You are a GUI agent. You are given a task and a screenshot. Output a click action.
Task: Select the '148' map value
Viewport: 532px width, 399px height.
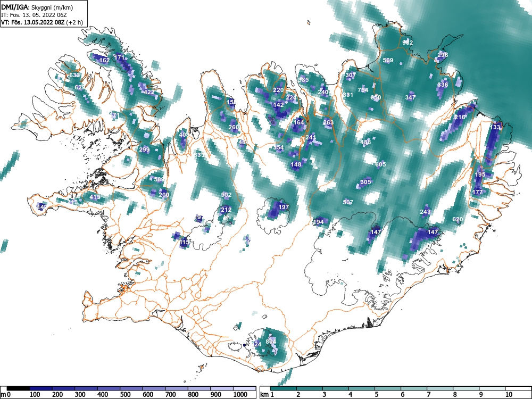click(x=296, y=164)
